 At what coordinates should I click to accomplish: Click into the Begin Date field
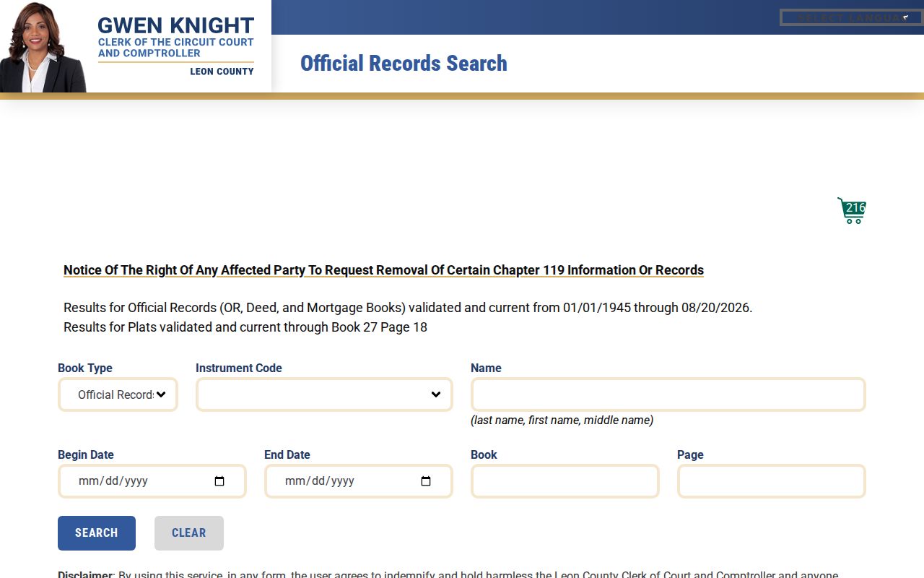(152, 481)
